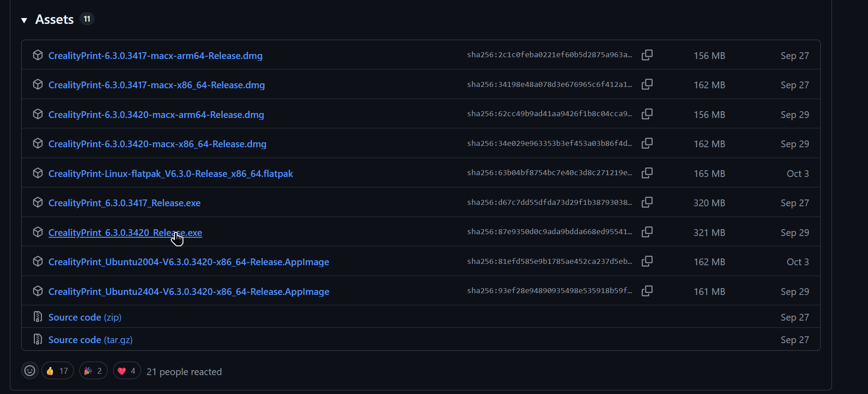Copy sha256 for Ubuntu2404 AppImage
Image resolution: width=868 pixels, height=394 pixels.
[647, 291]
